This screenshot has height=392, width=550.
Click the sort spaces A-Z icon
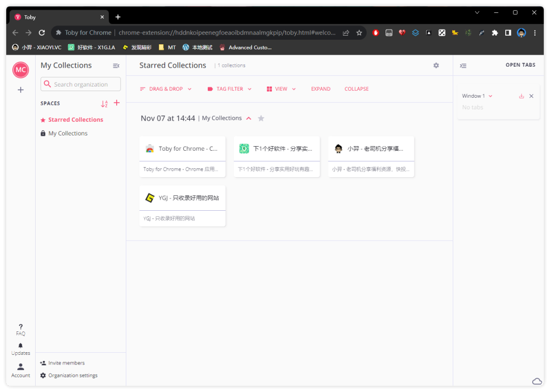coord(104,103)
